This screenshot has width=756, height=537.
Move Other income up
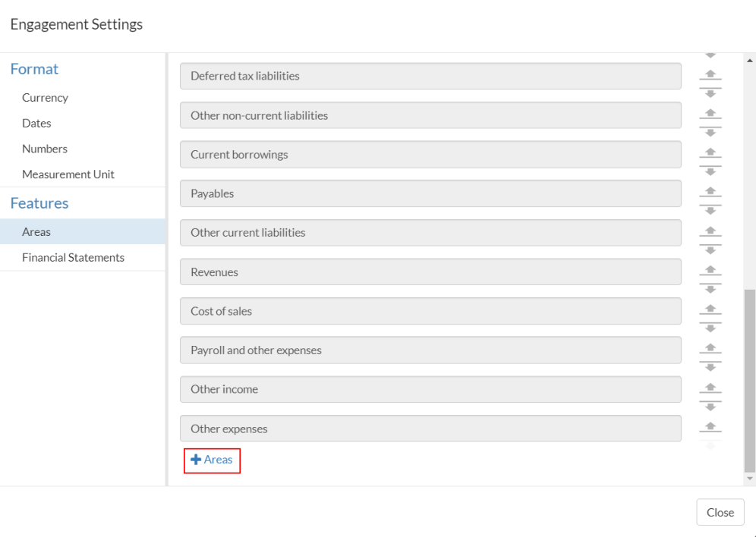pyautogui.click(x=710, y=385)
